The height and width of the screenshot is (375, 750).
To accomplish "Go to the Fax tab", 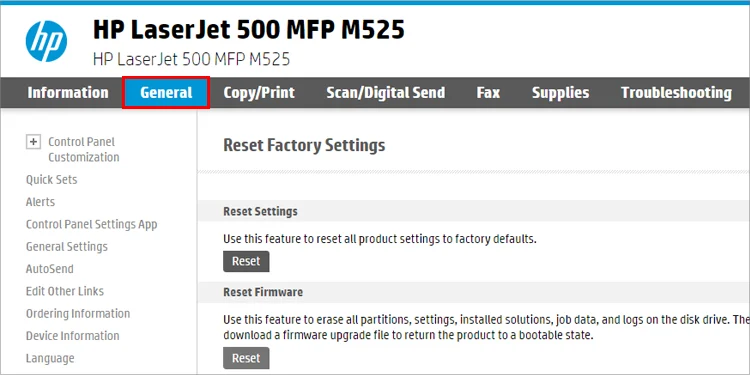I will point(488,92).
